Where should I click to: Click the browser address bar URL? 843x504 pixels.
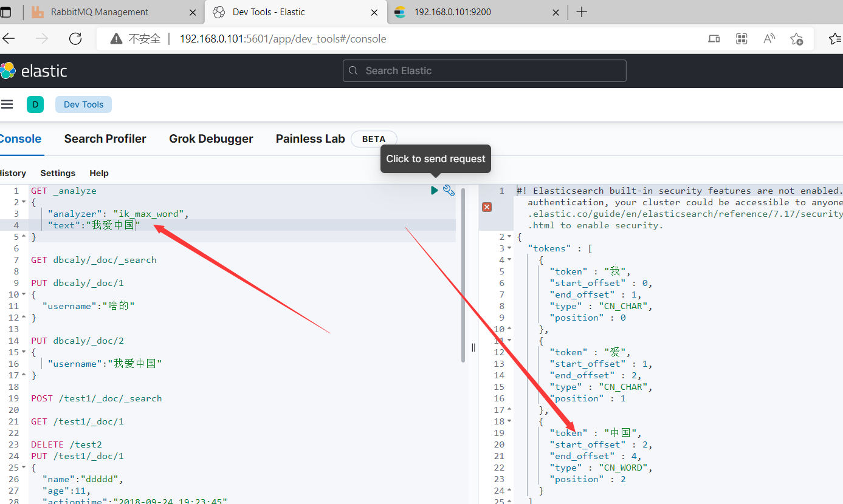pos(283,39)
